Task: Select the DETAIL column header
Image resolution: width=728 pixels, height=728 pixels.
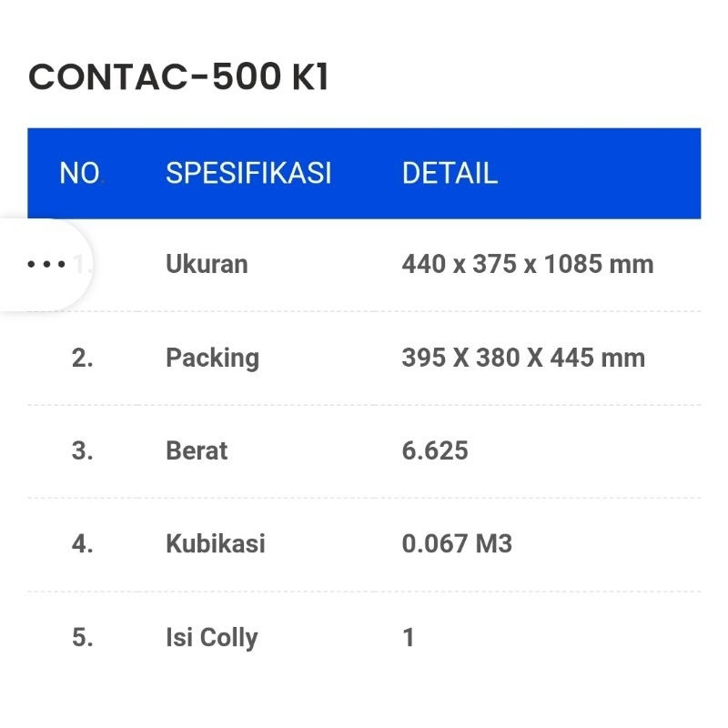Action: [450, 173]
